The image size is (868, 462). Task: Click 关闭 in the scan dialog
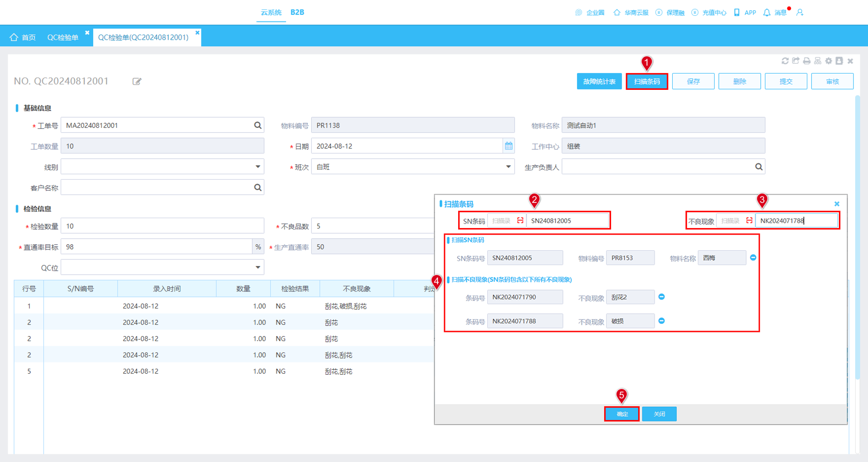click(x=659, y=414)
